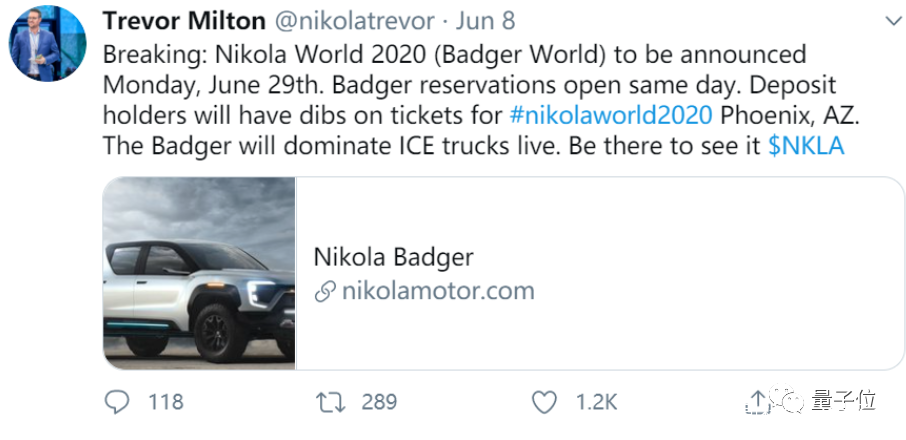Screen dimensions: 906x440
Task: Open the $NKLA cashtag link
Action: point(806,145)
